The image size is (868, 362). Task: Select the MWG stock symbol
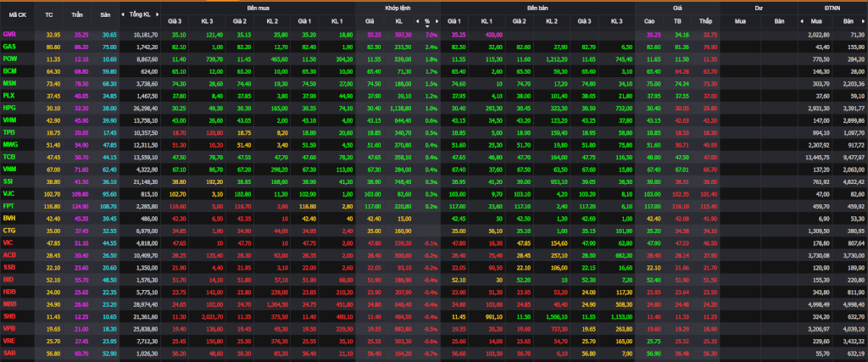pos(10,144)
